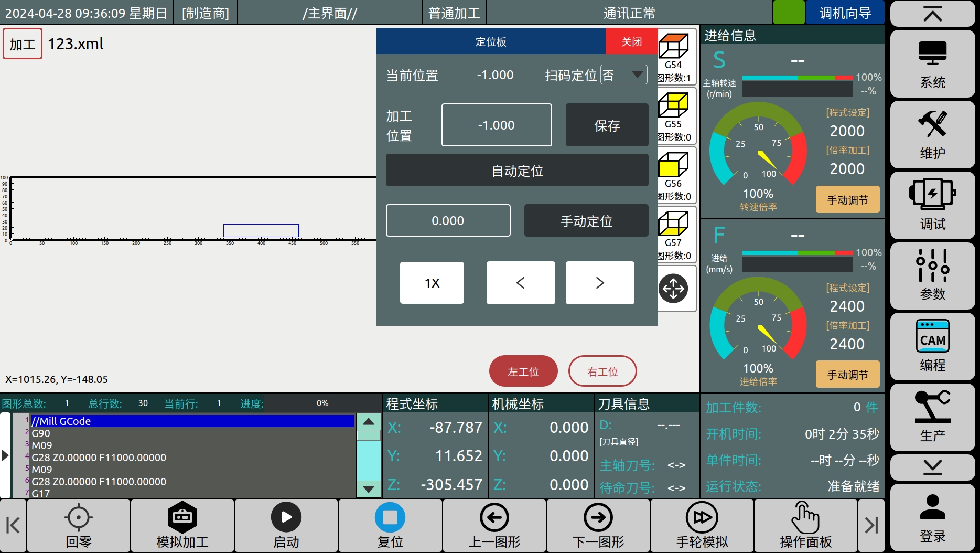Open the 回零 homing function
This screenshot has height=553, width=980.
click(79, 526)
